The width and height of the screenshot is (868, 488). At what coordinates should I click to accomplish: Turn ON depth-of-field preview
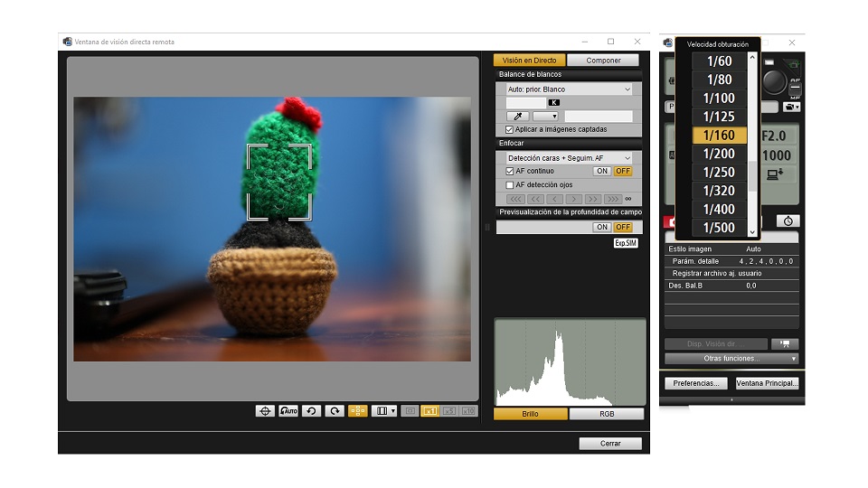(x=602, y=227)
